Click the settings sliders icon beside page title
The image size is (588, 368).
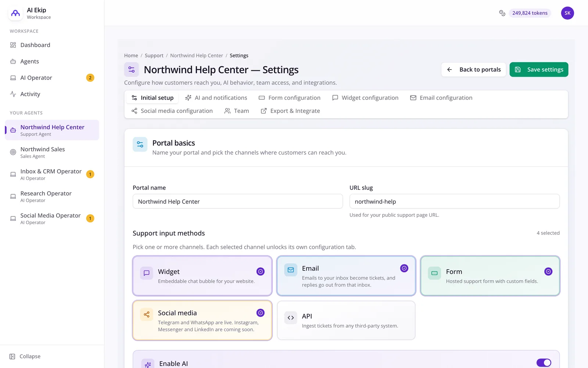[x=132, y=70]
